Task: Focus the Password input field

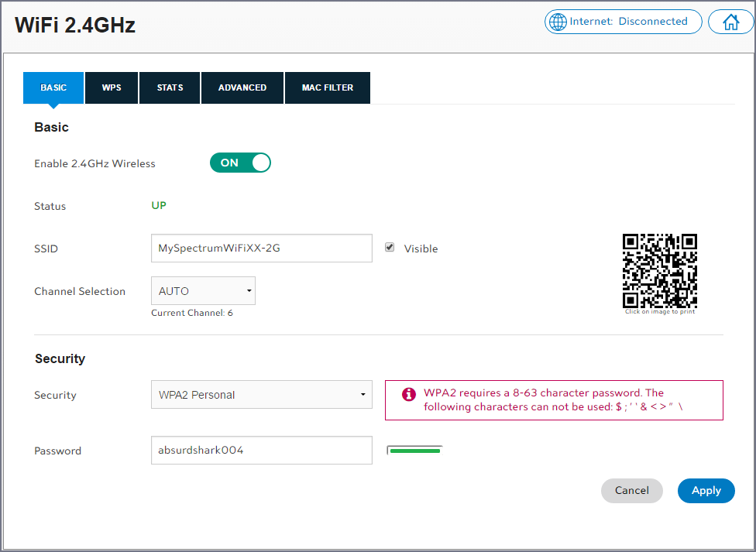Action: coord(261,451)
